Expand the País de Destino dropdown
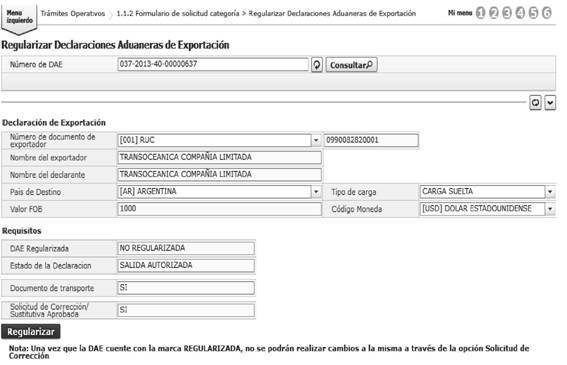 click(316, 192)
